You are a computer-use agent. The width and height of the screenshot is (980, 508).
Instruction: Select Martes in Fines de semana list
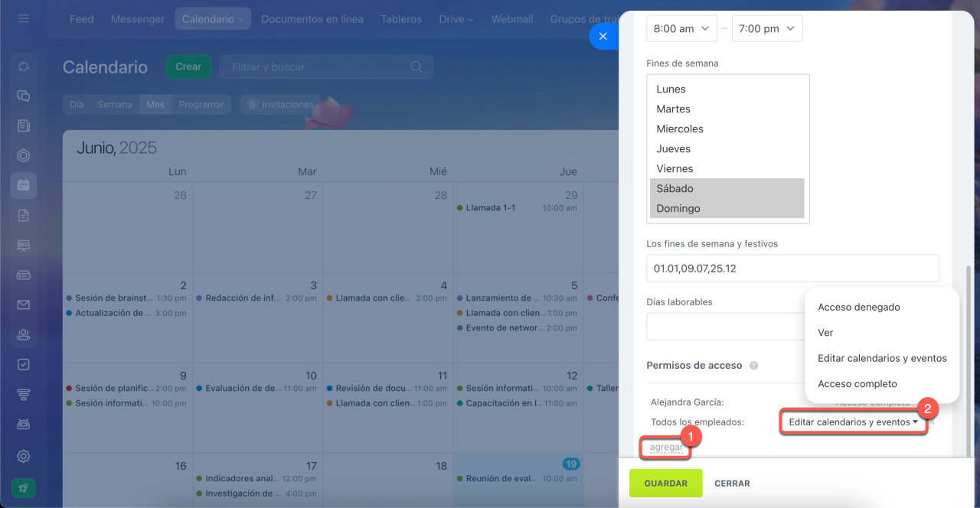(727, 109)
